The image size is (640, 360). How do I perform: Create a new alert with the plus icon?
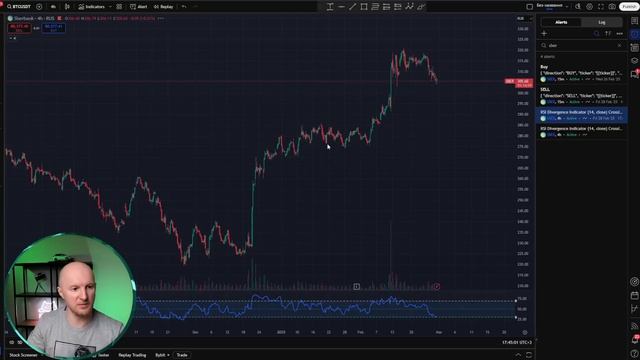(544, 33)
